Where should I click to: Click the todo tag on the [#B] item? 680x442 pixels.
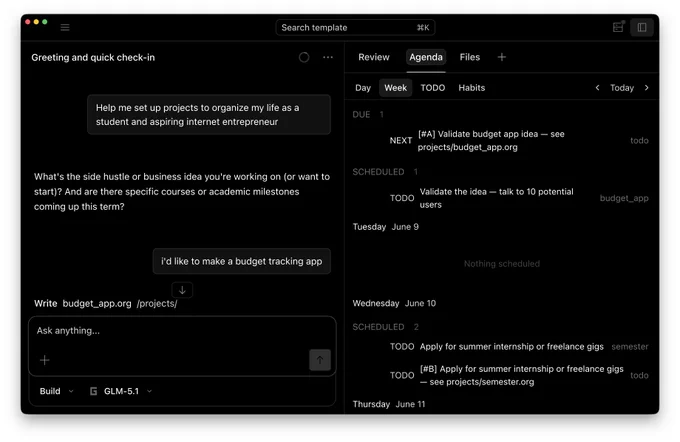coord(640,375)
